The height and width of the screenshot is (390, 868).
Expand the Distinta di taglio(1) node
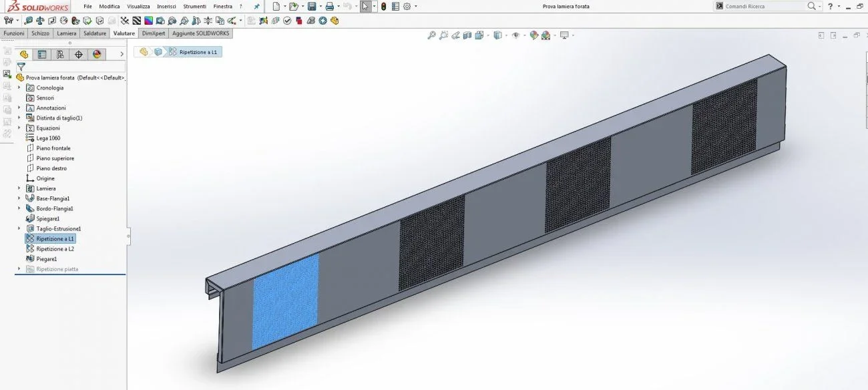click(19, 118)
